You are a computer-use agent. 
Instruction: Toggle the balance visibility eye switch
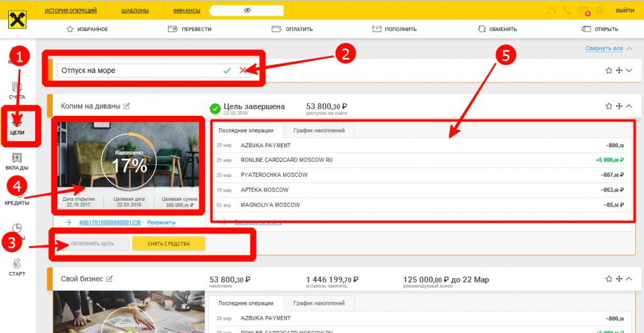pos(247,11)
